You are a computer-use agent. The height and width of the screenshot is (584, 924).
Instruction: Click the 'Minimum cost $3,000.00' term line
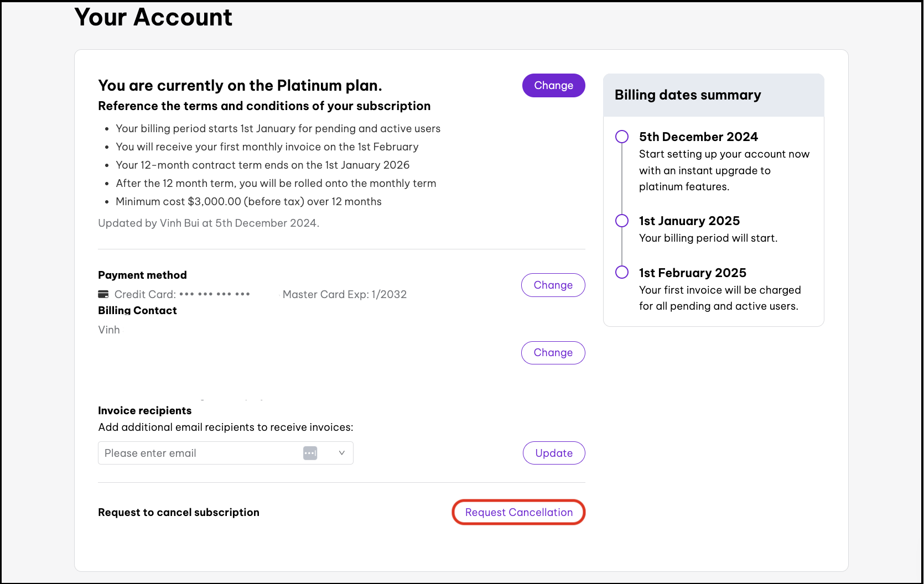click(x=248, y=201)
